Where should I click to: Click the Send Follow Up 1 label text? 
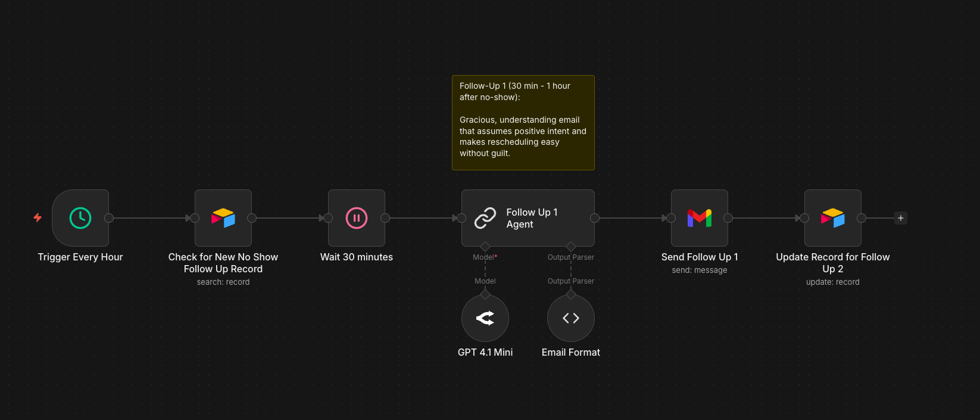click(x=700, y=257)
